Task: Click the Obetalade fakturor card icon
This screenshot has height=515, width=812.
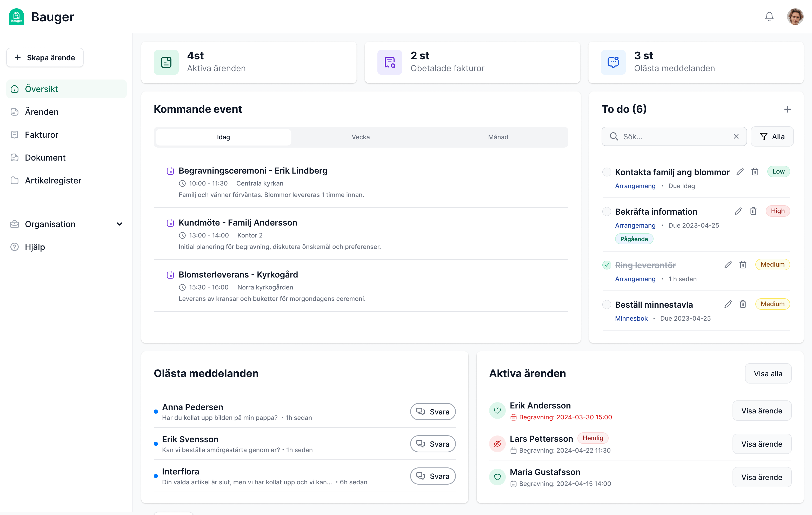Action: (389, 62)
